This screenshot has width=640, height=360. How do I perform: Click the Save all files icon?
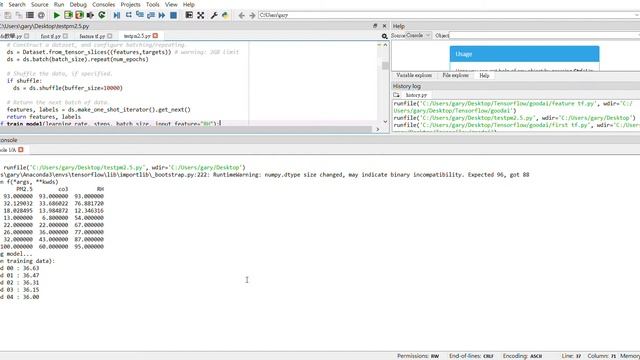(19, 15)
